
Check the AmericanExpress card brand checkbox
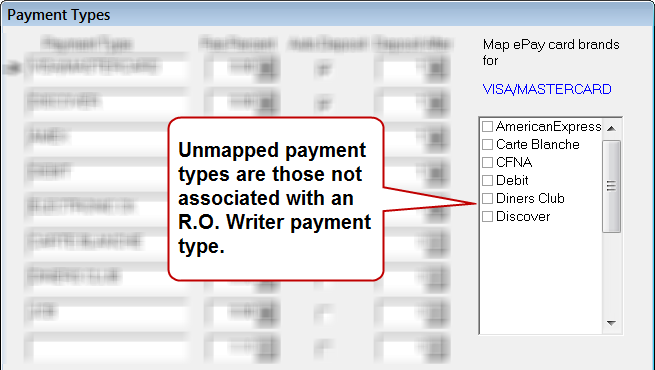(x=487, y=126)
